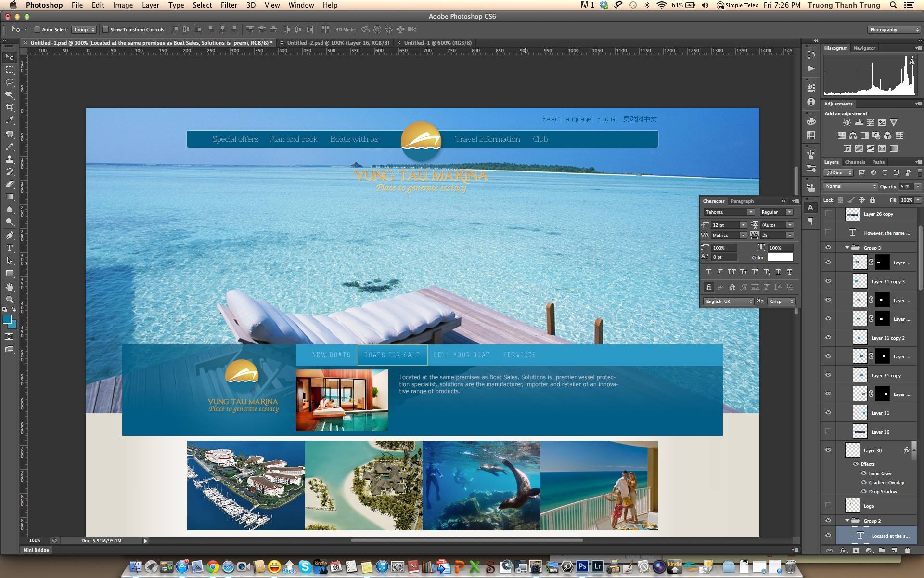Screen dimensions: 924x578
Task: Apply Underline style in Character panel
Action: [x=778, y=272]
